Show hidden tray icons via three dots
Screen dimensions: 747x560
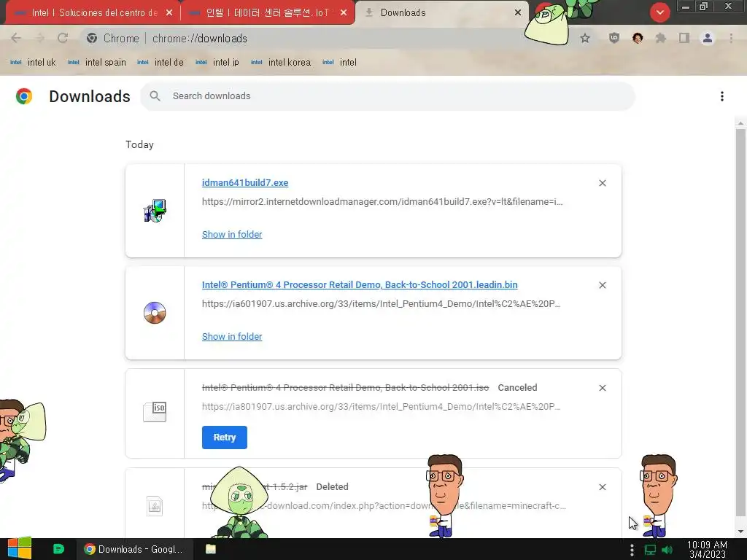click(x=632, y=550)
